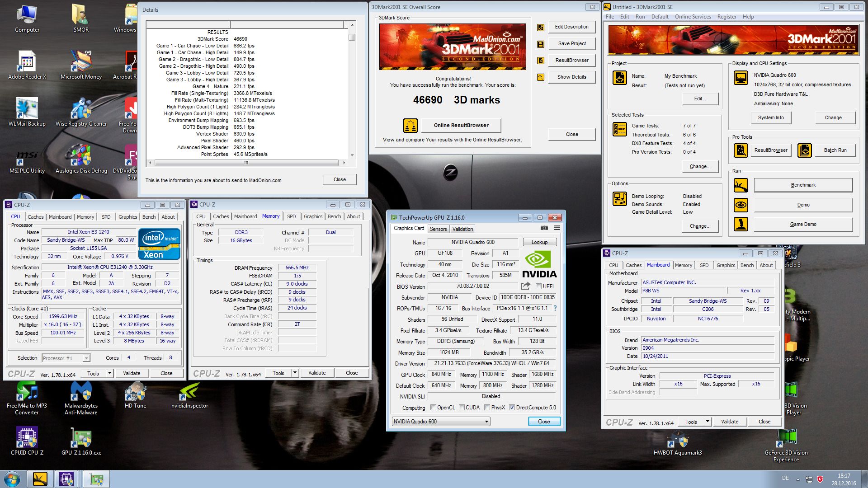868x488 pixels.
Task: Toggle the OpenCL checkbox
Action: (x=434, y=408)
